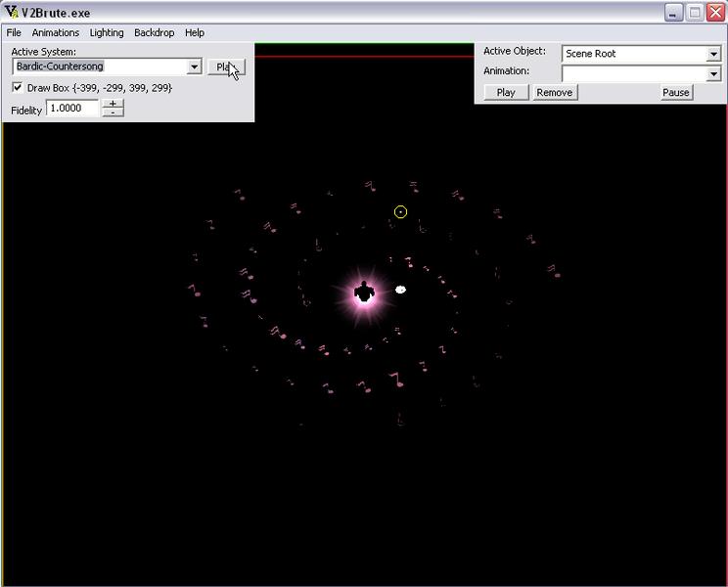Screen dimensions: 728x587
Task: Click the glowing character figure in the viewport
Action: [x=364, y=293]
